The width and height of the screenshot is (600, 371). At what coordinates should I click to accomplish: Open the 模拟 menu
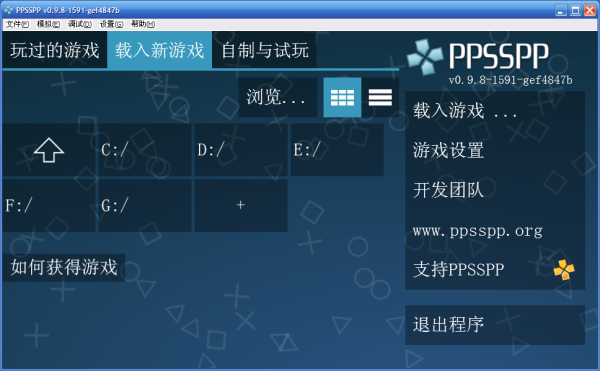pyautogui.click(x=48, y=24)
